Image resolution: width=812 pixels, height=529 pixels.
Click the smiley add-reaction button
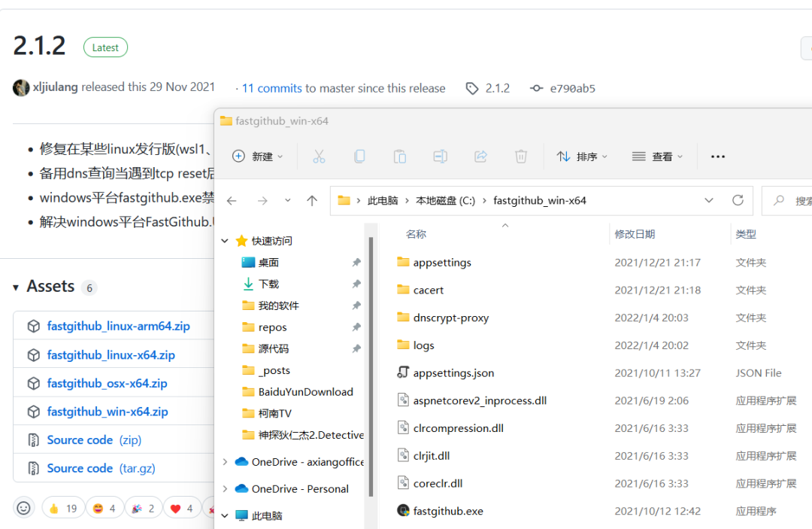click(x=24, y=508)
